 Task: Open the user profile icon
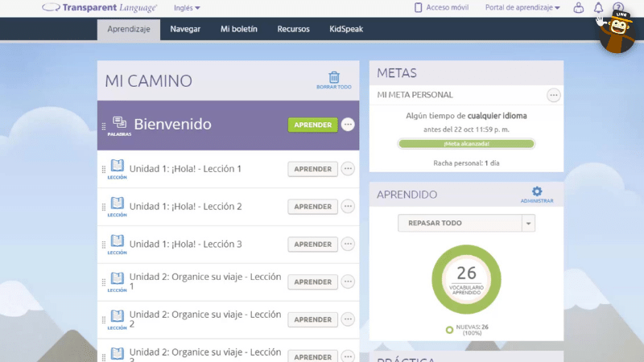[x=578, y=7]
